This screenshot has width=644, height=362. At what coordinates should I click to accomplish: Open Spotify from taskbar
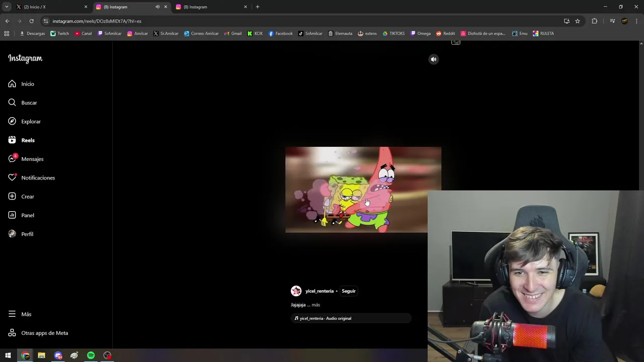91,355
